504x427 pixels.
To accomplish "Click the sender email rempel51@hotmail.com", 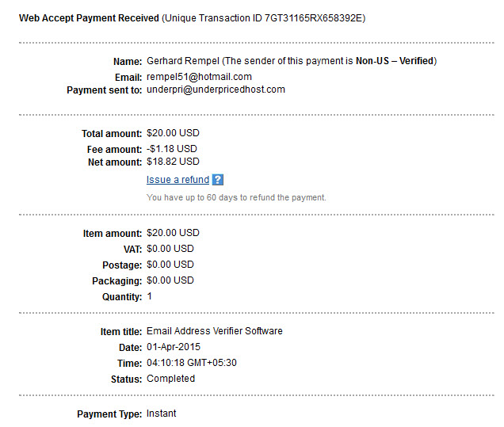I will coord(199,77).
